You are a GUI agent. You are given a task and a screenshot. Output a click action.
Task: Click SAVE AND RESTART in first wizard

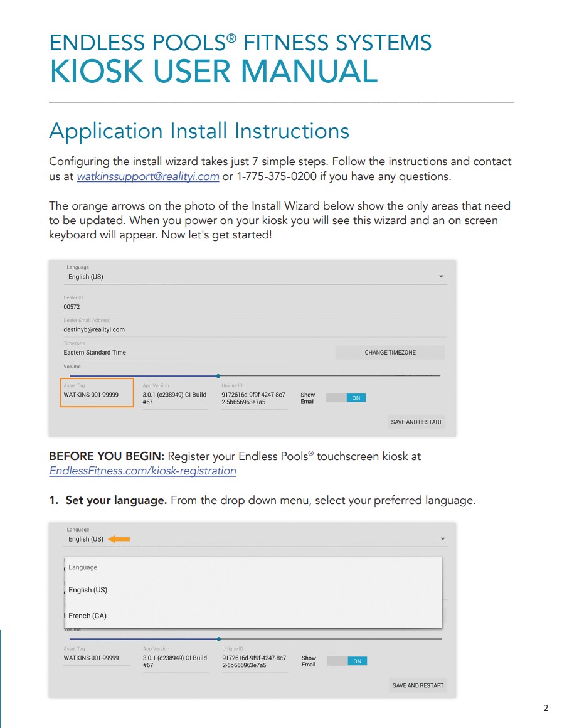[x=416, y=422]
